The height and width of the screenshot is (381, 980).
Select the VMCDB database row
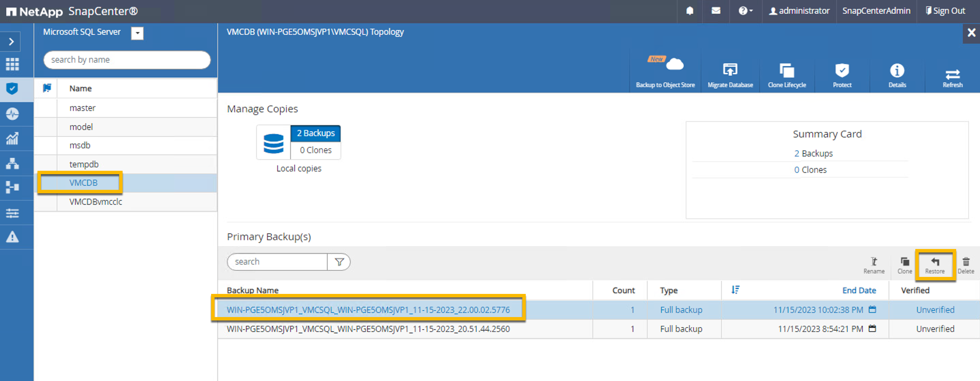click(x=126, y=183)
